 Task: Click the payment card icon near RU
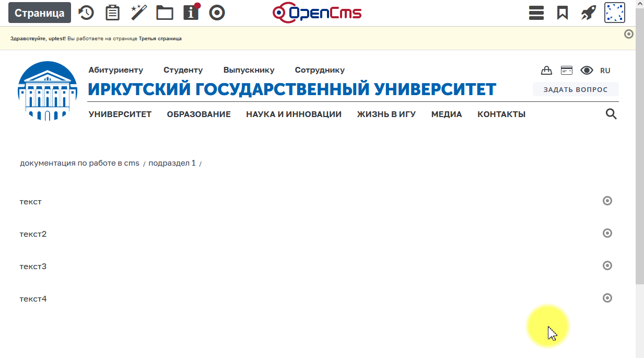(x=566, y=70)
